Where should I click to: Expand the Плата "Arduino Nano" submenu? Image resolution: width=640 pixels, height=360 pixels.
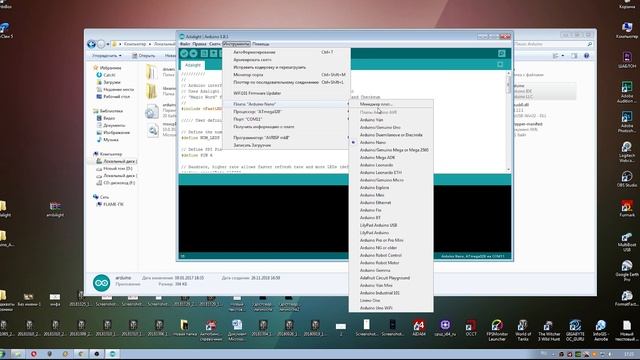[287, 104]
